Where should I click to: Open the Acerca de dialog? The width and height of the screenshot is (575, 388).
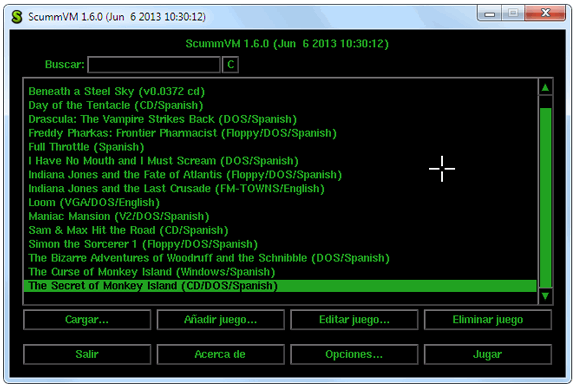point(220,354)
